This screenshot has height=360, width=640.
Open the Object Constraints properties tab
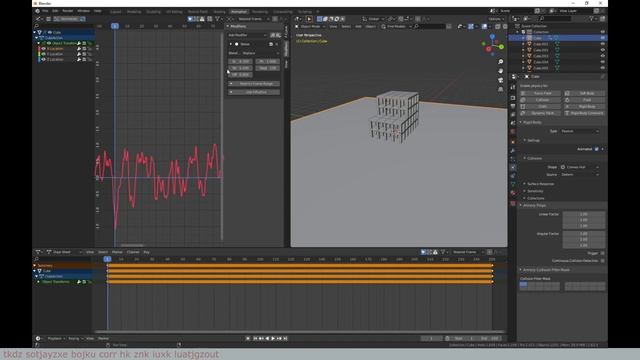[513, 176]
